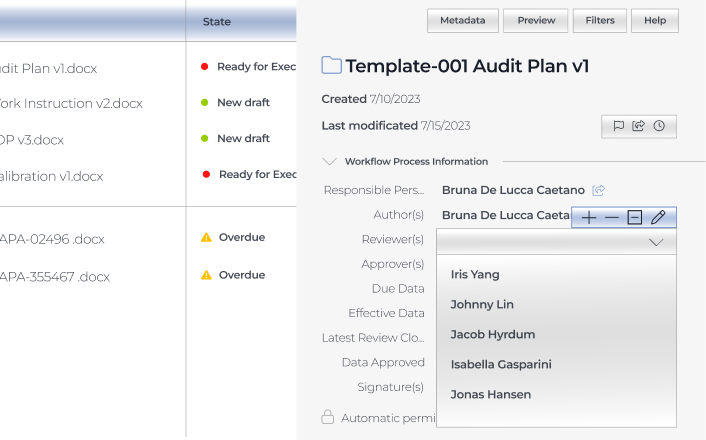Click the lock icon by Automatic permissions

click(x=327, y=417)
